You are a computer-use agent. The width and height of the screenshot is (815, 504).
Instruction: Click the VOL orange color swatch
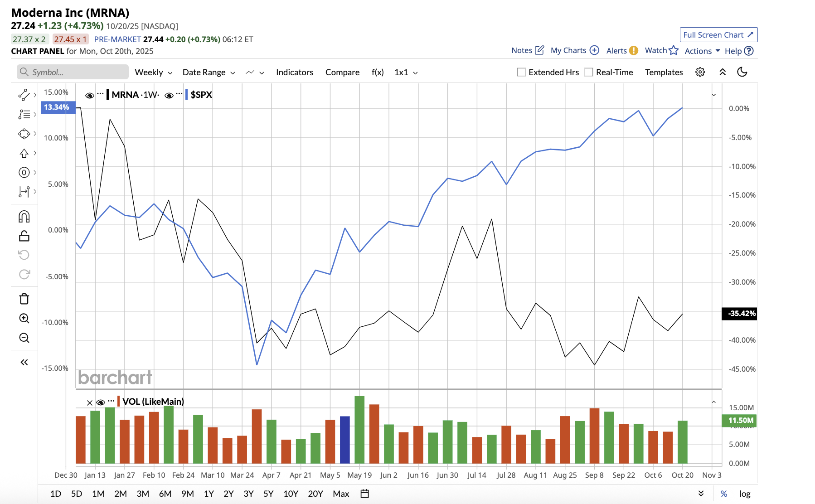(118, 401)
